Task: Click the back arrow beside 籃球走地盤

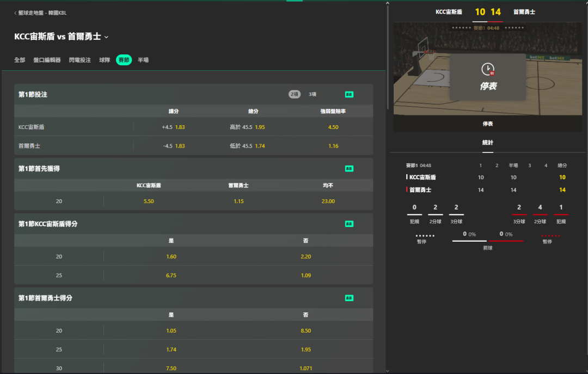Action: point(15,13)
